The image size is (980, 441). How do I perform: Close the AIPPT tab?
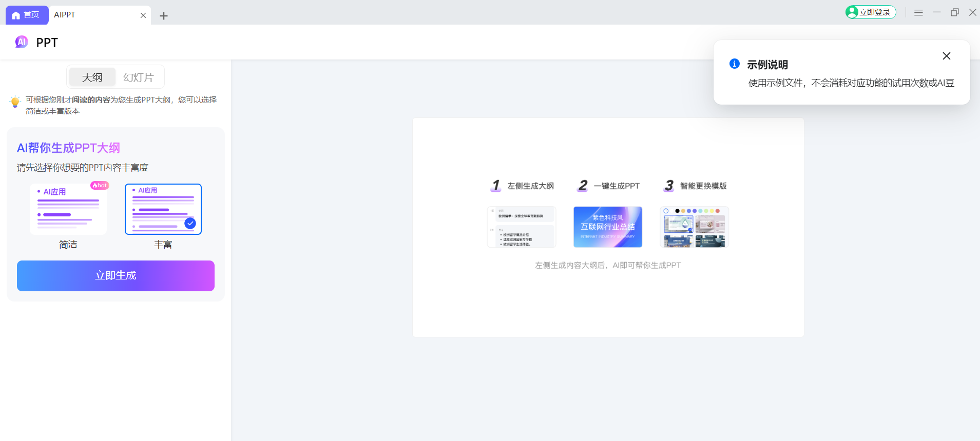[x=143, y=15]
